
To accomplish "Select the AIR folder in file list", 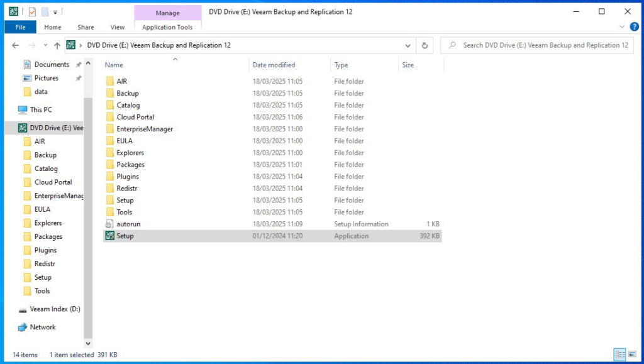I will 121,81.
